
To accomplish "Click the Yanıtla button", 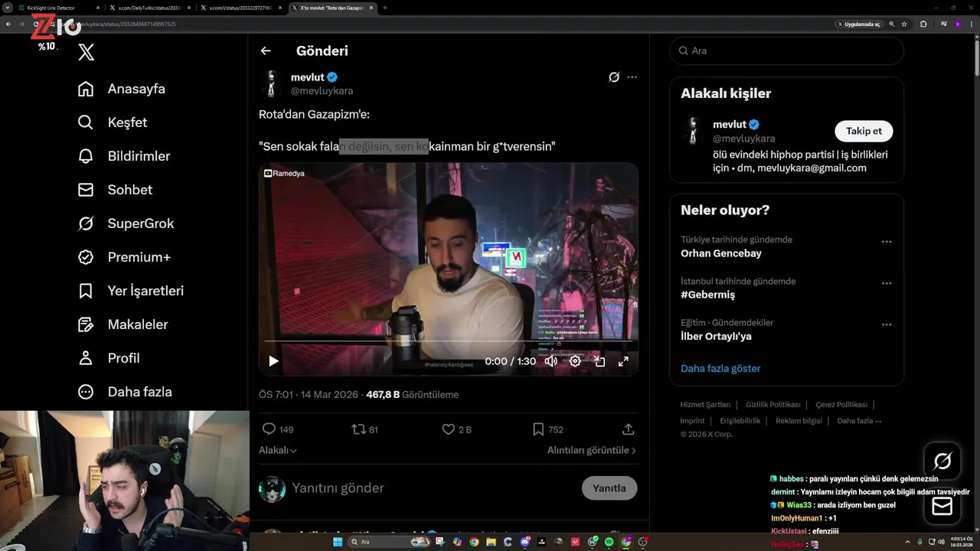I will [x=609, y=488].
